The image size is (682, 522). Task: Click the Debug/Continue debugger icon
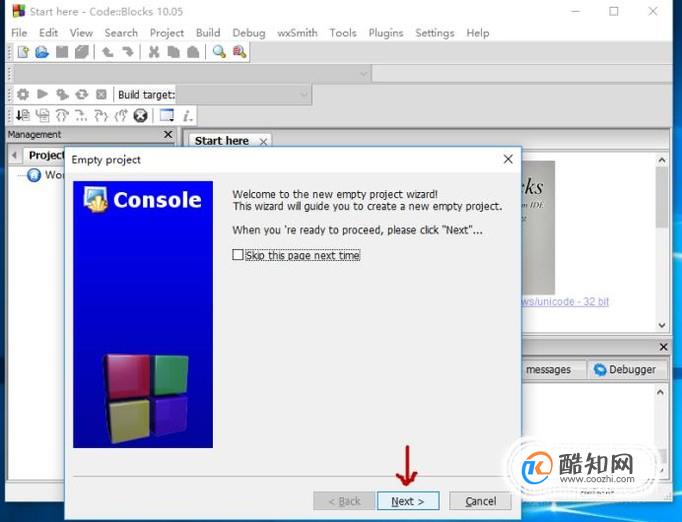23,115
